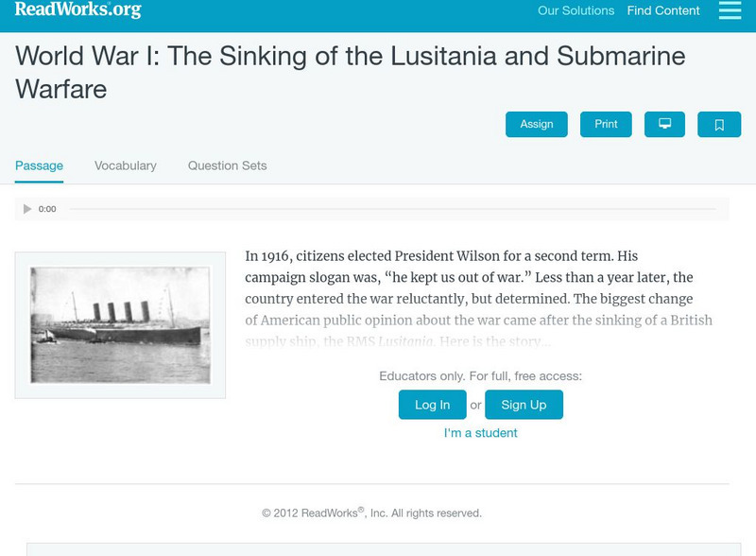Bookmark this passage with bookmark icon
The height and width of the screenshot is (556, 756).
point(718,125)
